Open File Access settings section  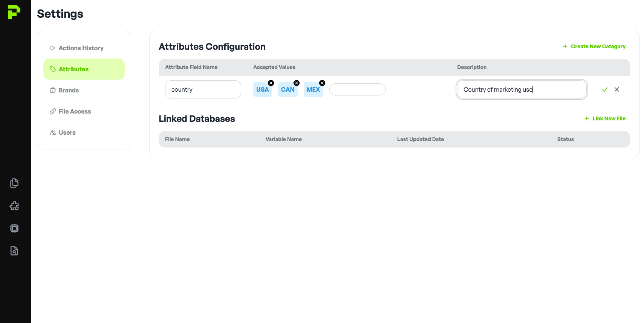point(75,111)
